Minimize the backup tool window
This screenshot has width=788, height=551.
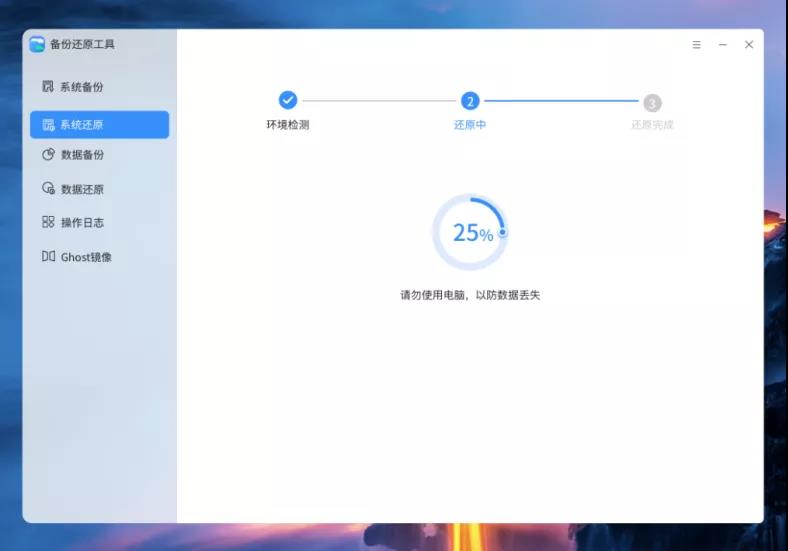coord(722,45)
